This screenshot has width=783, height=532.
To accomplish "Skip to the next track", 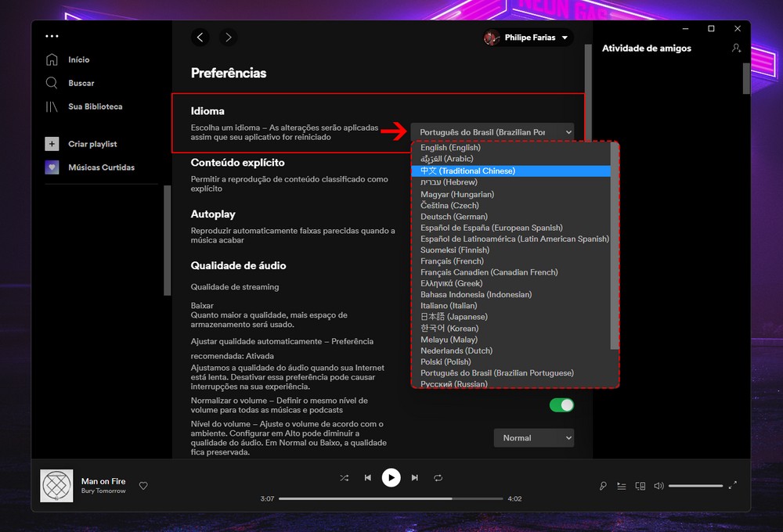I will (x=415, y=477).
